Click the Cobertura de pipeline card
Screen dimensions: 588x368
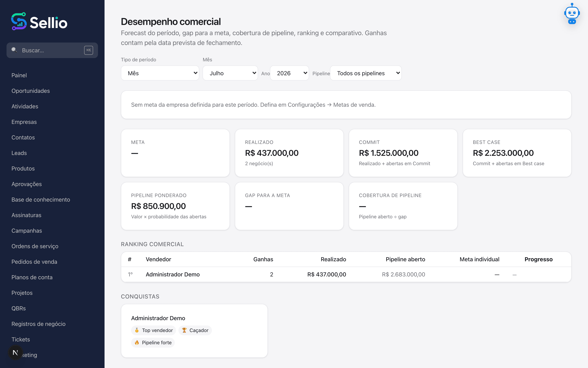pos(403,206)
